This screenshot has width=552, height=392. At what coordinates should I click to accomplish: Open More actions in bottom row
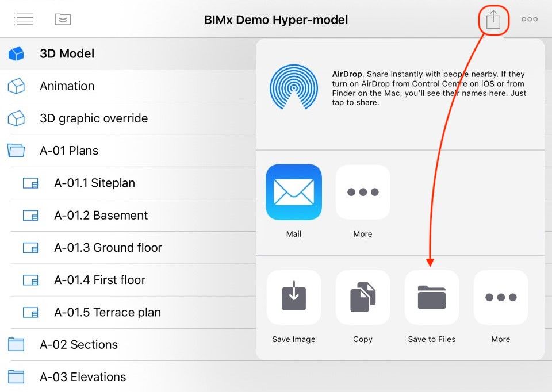501,297
